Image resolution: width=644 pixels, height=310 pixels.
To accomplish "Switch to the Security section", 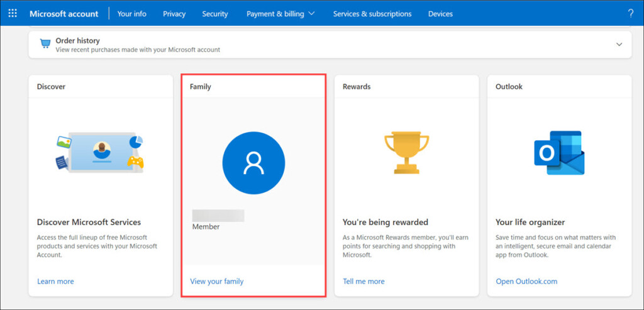I will coord(215,14).
